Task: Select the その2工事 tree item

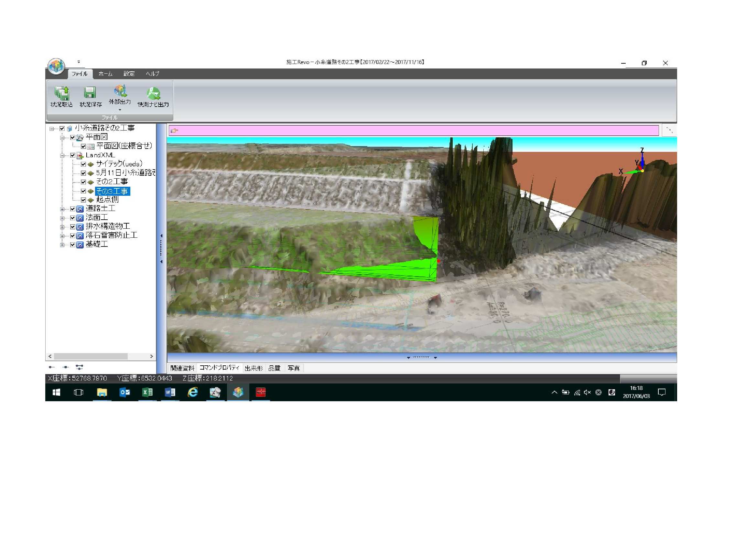Action: click(x=112, y=182)
